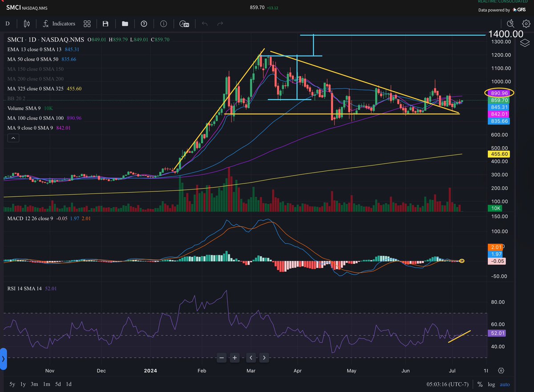Image resolution: width=534 pixels, height=392 pixels.
Task: Open the chart layout grid selector
Action: pos(87,24)
